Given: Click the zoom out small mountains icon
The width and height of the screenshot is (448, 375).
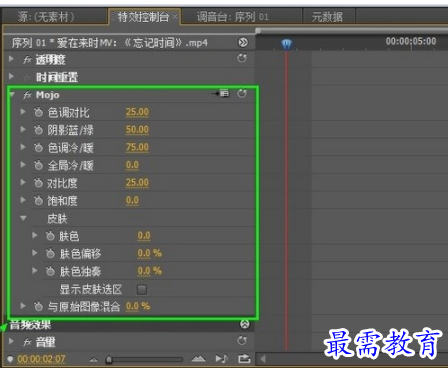Looking at the screenshot, I should pyautogui.click(x=94, y=359).
